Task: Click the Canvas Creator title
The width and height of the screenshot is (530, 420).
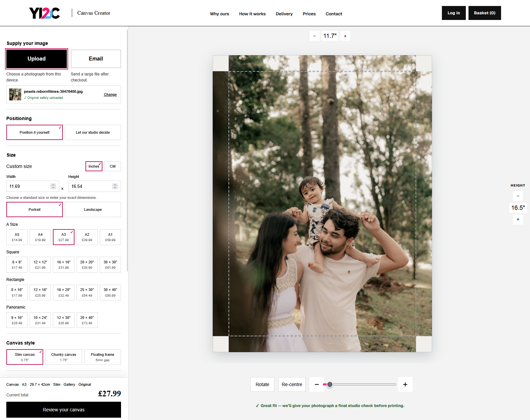Action: point(94,13)
